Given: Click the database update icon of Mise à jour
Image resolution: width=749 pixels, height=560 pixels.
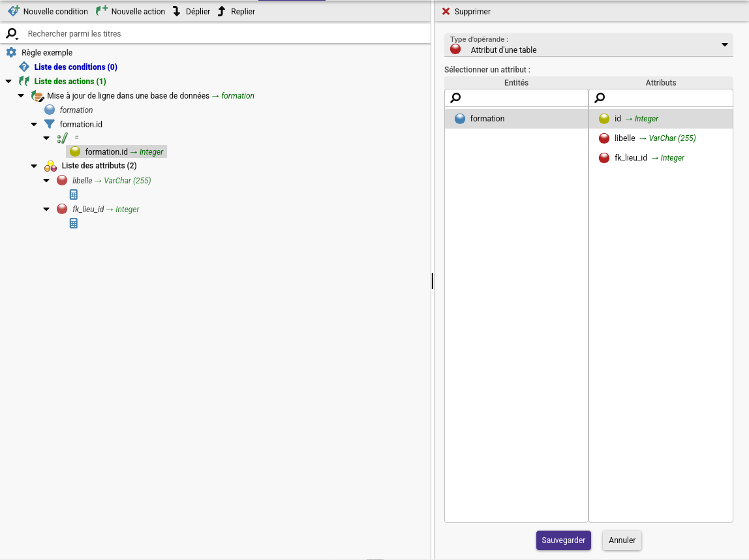Looking at the screenshot, I should pyautogui.click(x=37, y=95).
